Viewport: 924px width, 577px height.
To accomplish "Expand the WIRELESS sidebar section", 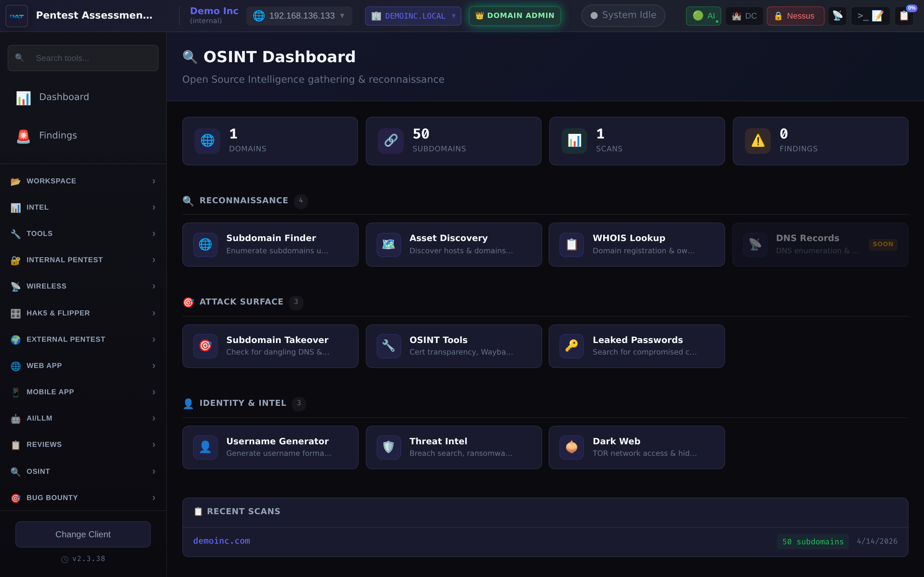I will tap(83, 286).
